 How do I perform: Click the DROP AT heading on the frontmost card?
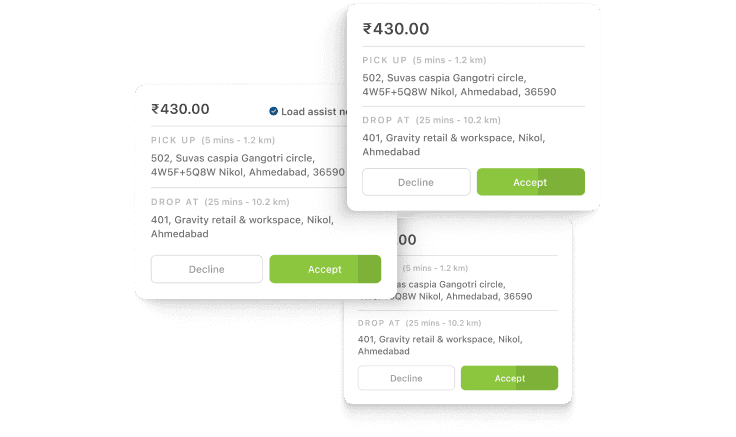click(x=386, y=120)
